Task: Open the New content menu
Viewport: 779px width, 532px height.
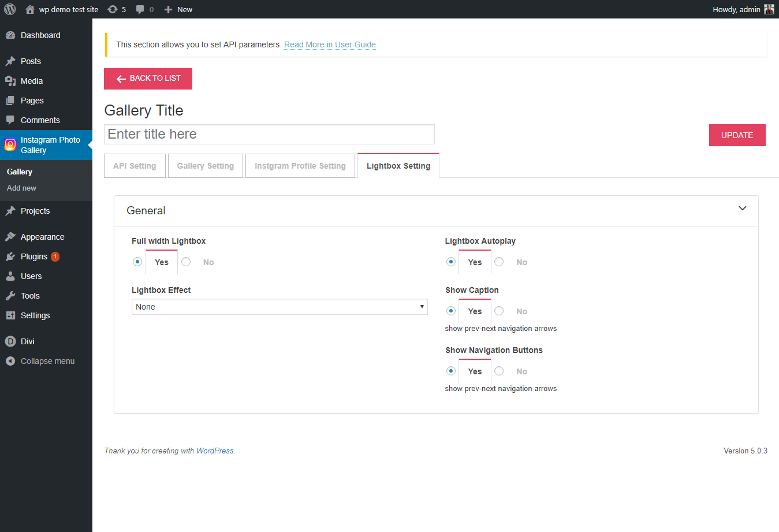Action: coord(178,9)
